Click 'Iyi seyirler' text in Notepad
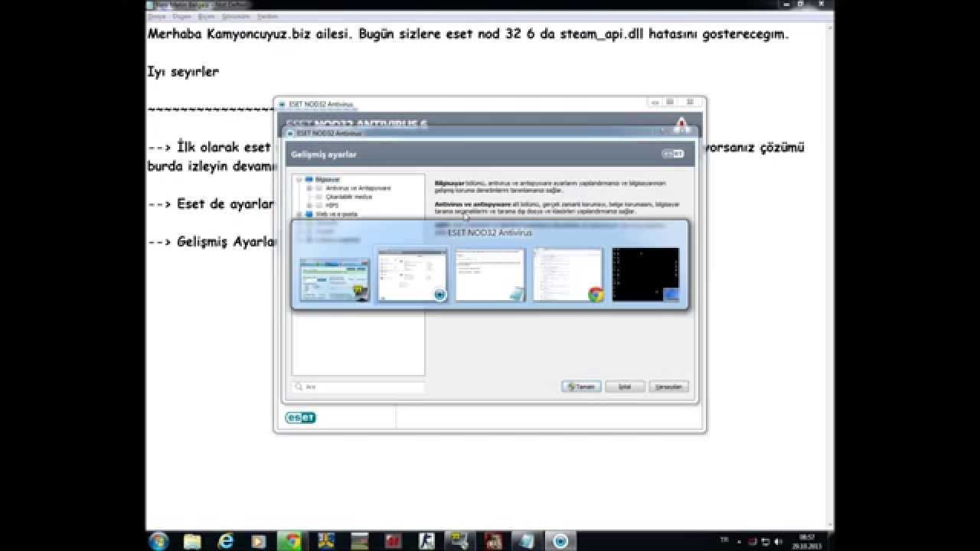980x551 pixels. [183, 72]
